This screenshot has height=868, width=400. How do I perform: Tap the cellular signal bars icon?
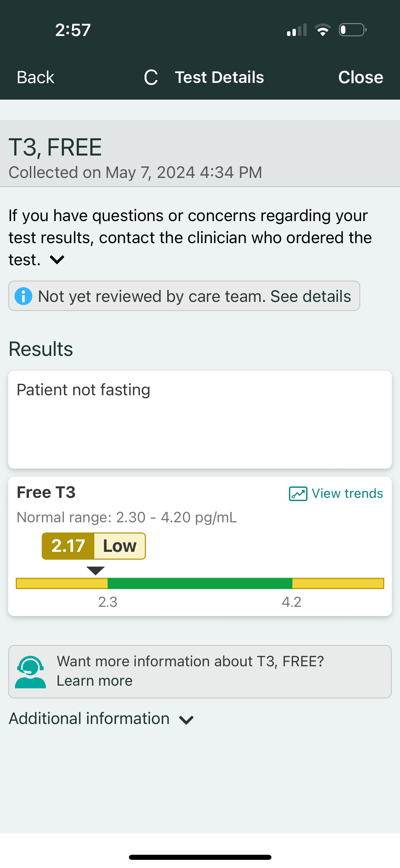coord(297,30)
